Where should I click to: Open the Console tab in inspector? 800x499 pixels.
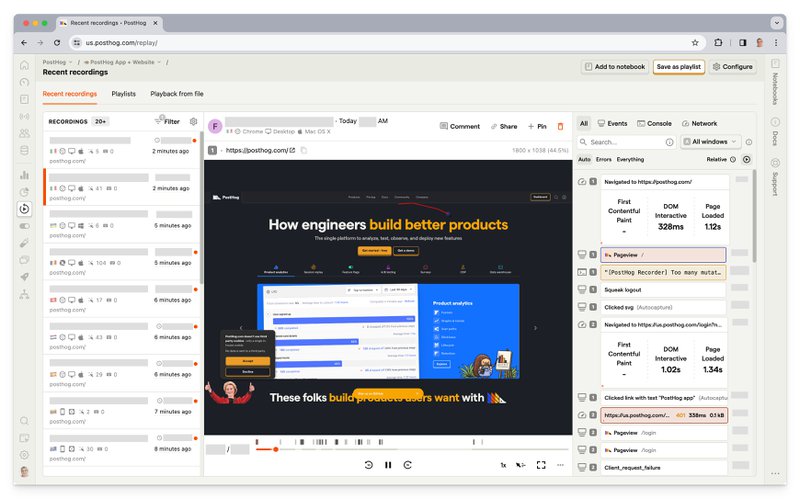(x=654, y=123)
